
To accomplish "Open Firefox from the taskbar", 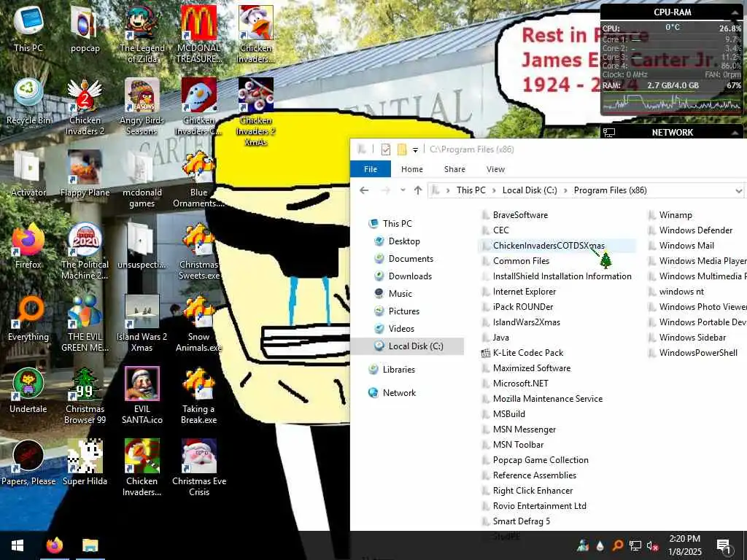I will coord(54,545).
